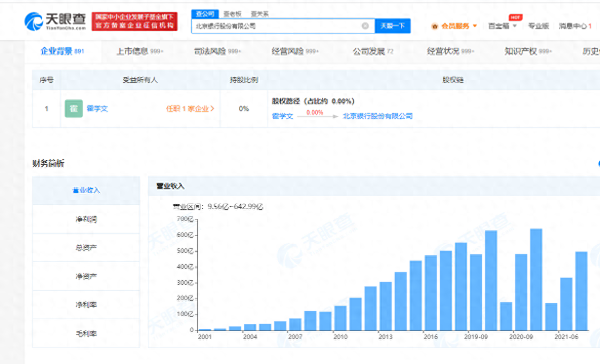The height and width of the screenshot is (364, 600).
Task: Click 霍学文 in the equity path
Action: (x=282, y=116)
